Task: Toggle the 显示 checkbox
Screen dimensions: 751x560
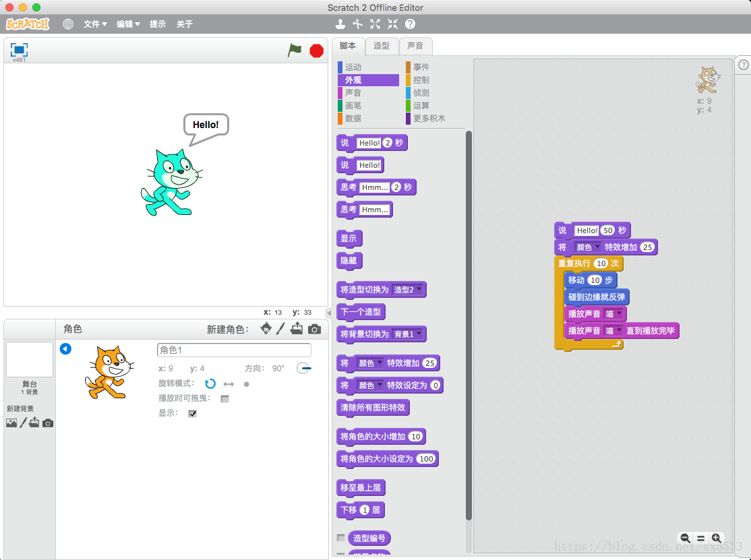Action: pos(193,414)
